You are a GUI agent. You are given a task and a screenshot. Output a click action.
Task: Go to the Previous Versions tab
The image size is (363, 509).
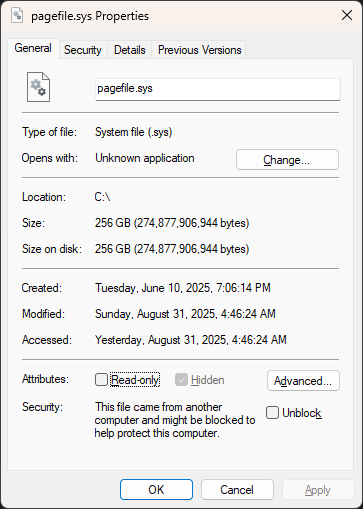tap(199, 50)
